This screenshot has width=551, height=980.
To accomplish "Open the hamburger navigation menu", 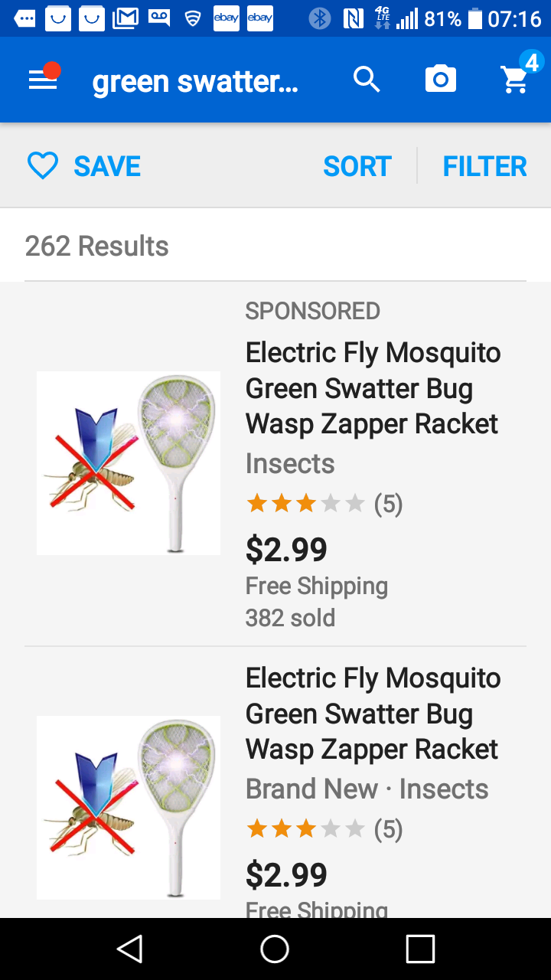I will (43, 80).
